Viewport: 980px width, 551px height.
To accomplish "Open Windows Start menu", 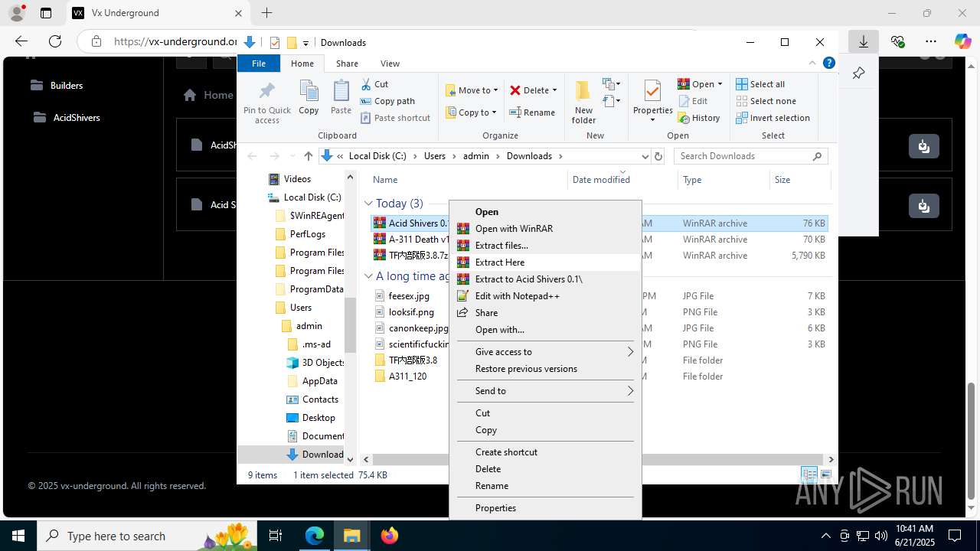I will [x=18, y=536].
